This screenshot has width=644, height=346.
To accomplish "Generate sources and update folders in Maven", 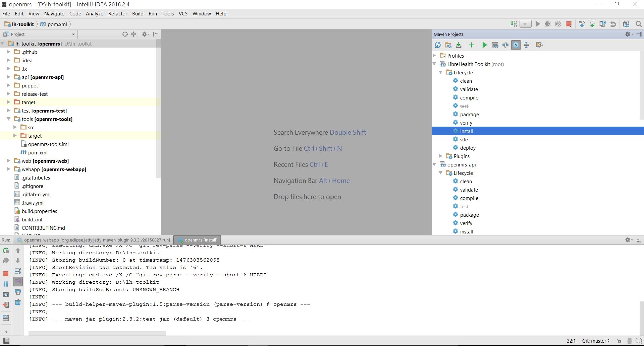I will (448, 45).
